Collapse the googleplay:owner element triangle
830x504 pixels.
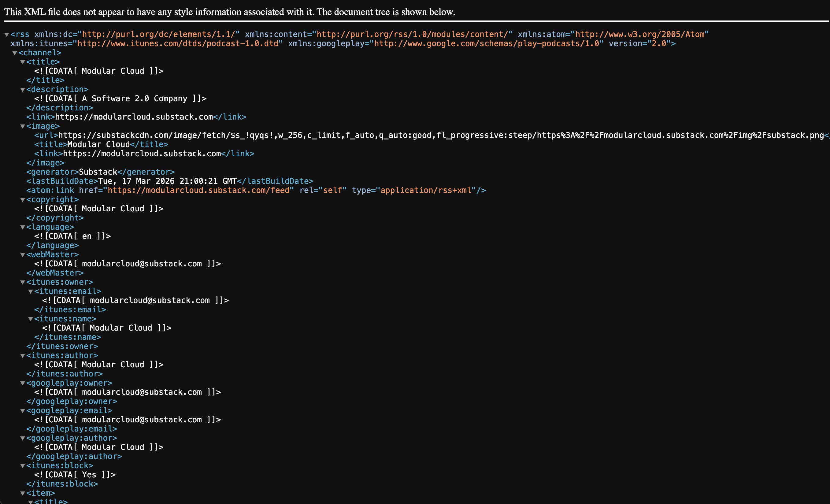tap(23, 384)
